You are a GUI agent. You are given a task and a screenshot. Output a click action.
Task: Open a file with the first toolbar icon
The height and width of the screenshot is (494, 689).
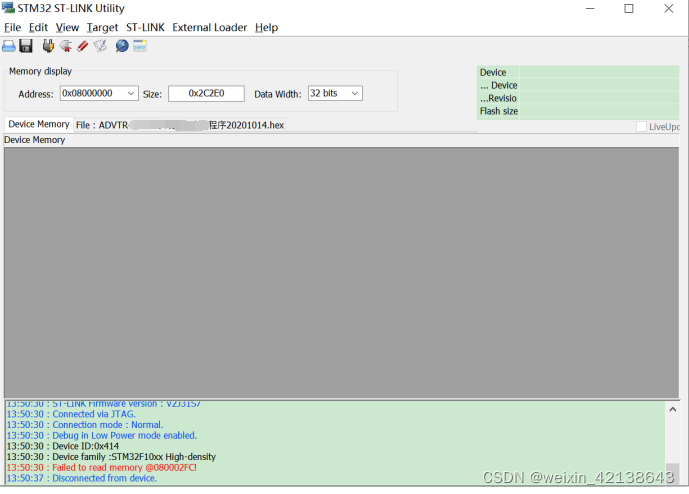pyautogui.click(x=9, y=46)
